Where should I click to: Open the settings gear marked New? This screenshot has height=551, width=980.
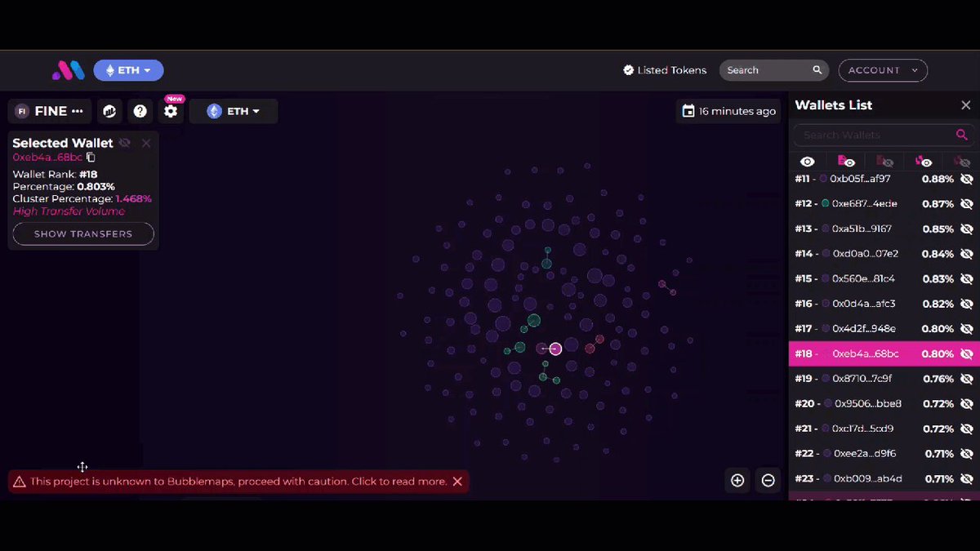[171, 111]
